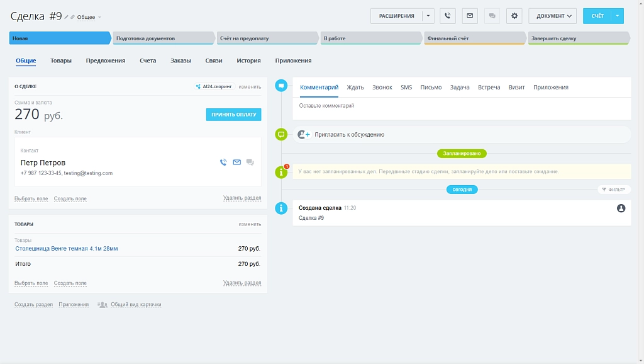Select the Звонок timeline tab
Image resolution: width=644 pixels, height=364 pixels.
(382, 87)
